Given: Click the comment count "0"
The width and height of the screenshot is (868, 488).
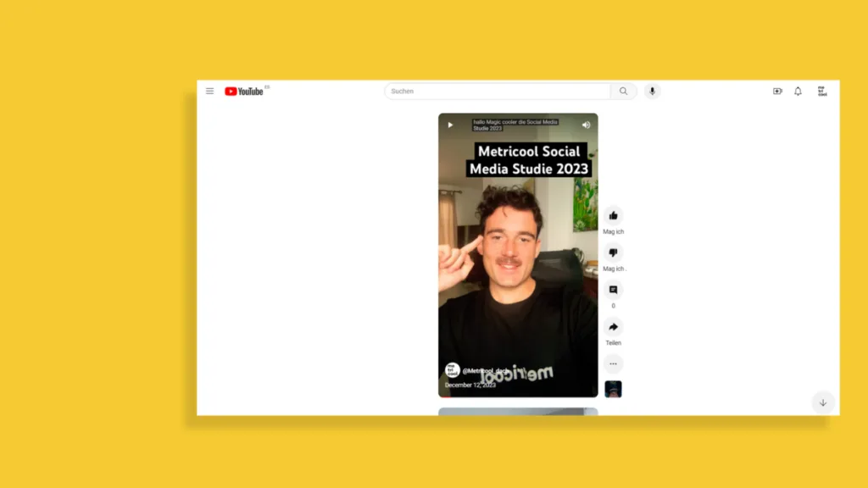Looking at the screenshot, I should [x=614, y=306].
